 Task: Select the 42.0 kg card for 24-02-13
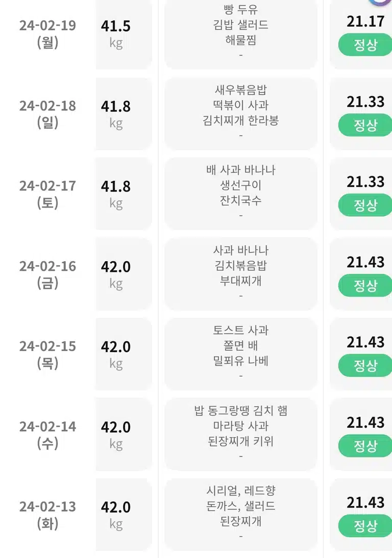[124, 515]
